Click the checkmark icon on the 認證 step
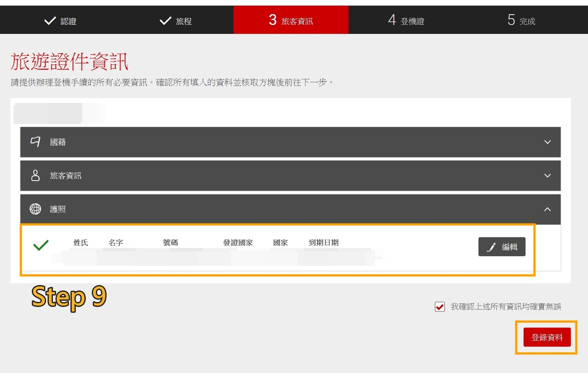 point(50,21)
